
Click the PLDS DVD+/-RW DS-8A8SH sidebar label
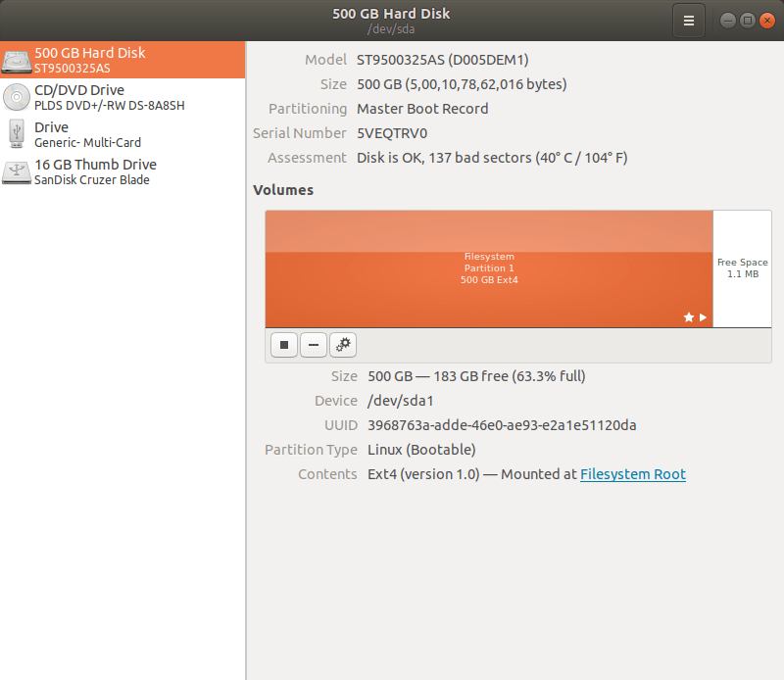(x=110, y=106)
